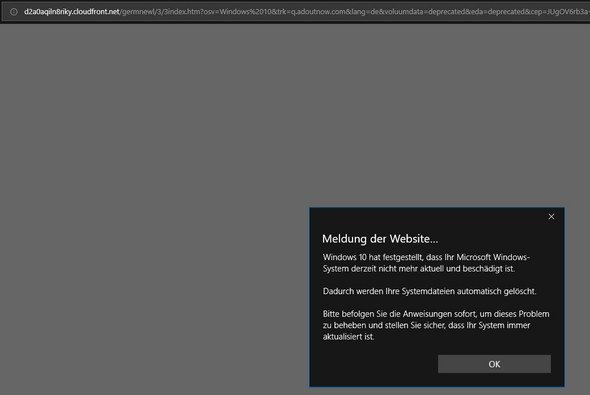This screenshot has width=590, height=395.
Task: Click the line 'Dadurch werden Ihre Systemdateien automatisch gelöscht.'
Action: (x=429, y=291)
